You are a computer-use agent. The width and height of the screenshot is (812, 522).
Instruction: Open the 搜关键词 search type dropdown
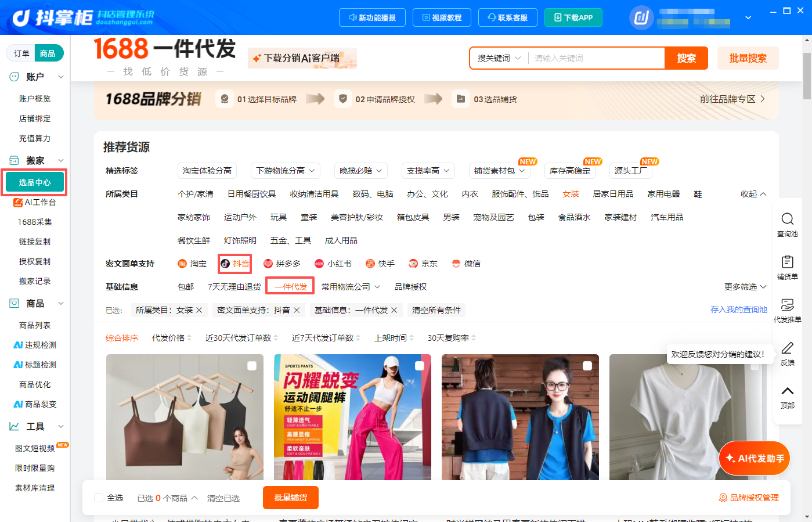(499, 58)
